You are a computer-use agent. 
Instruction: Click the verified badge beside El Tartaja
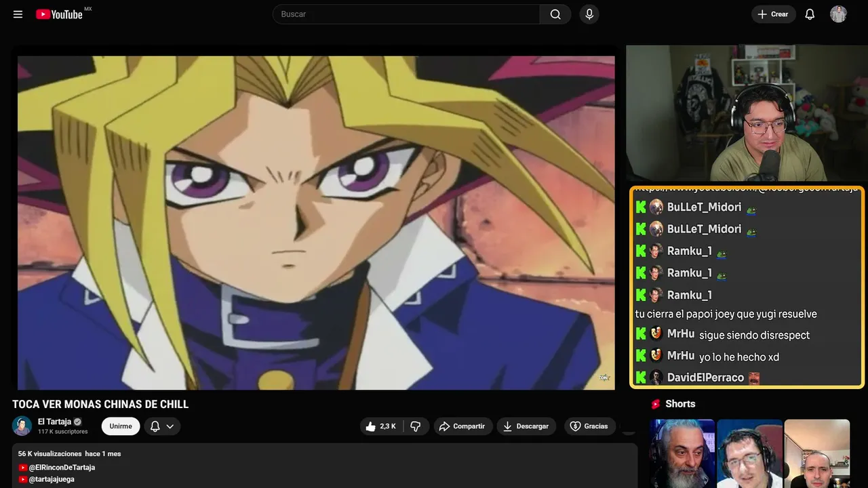(77, 422)
